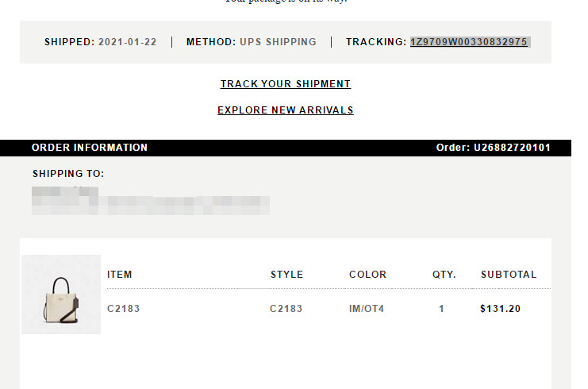The image size is (588, 389).
Task: Open the Explore New Arrivals link
Action: coord(286,110)
